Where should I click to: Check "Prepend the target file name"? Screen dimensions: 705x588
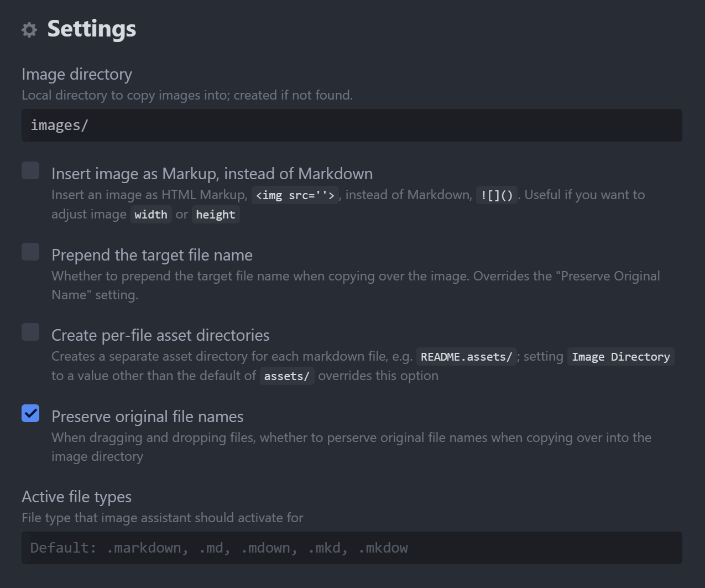[x=30, y=252]
